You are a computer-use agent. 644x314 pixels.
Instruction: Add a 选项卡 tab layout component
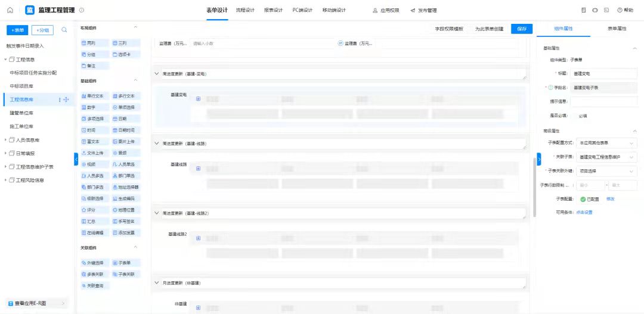point(126,54)
